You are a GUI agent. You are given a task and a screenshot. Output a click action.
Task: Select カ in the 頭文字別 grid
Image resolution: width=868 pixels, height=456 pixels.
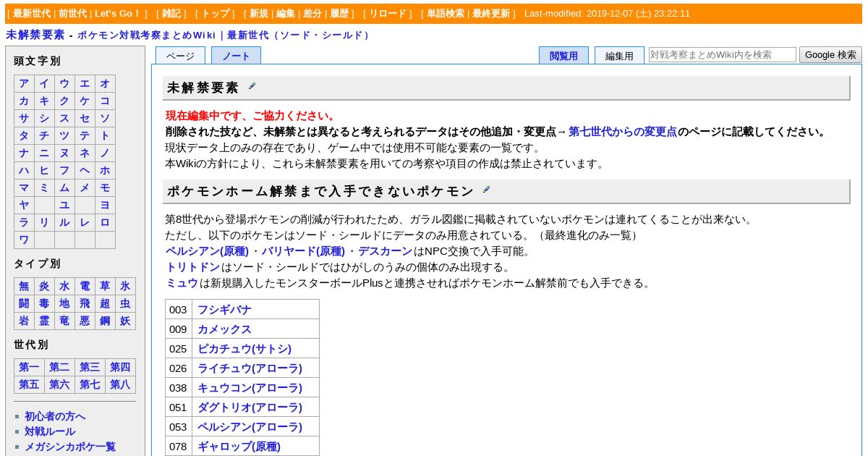tap(24, 101)
